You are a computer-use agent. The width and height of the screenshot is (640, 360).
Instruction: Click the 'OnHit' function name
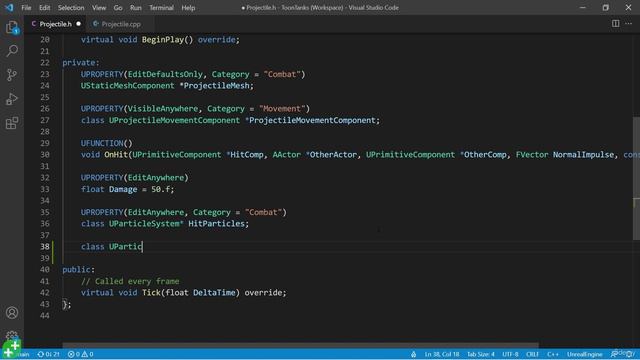[116, 155]
